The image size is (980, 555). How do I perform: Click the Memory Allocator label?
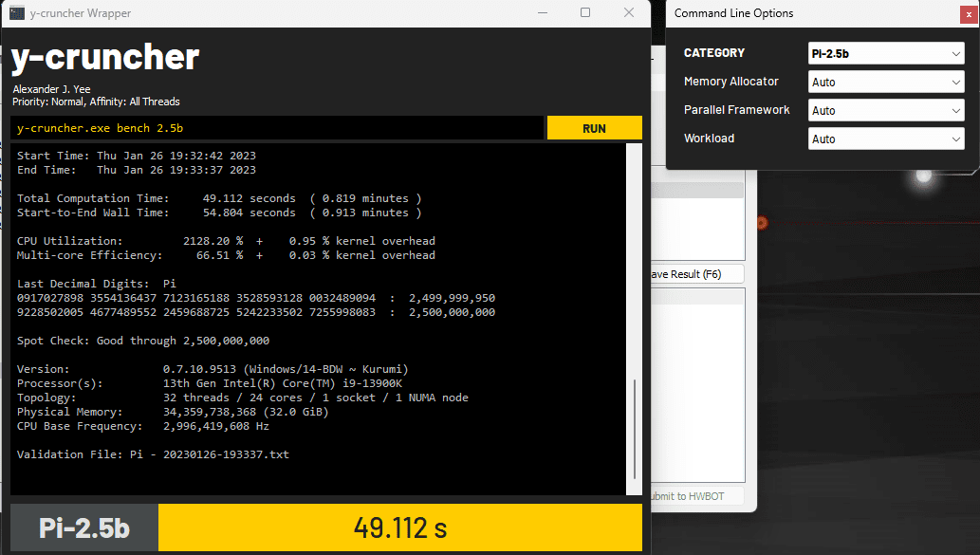point(731,82)
